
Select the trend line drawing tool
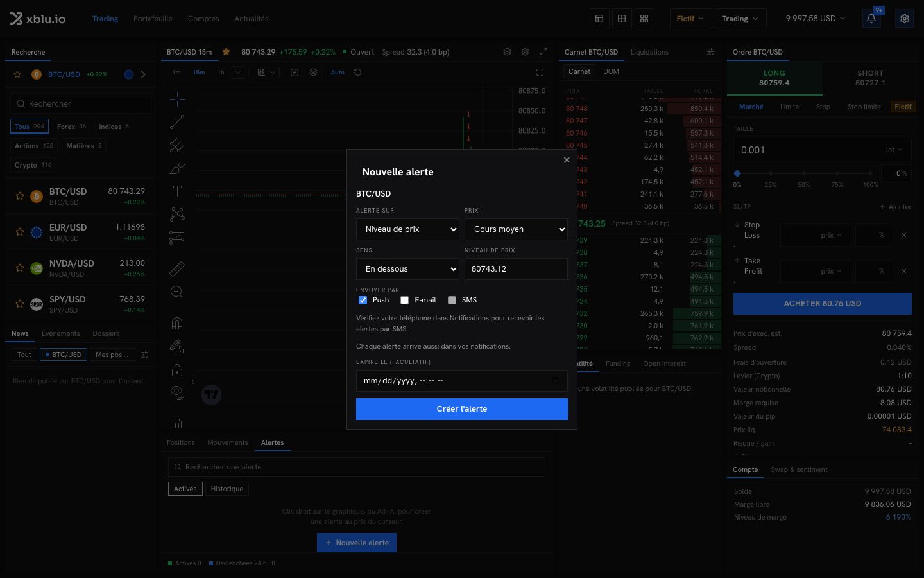pos(177,121)
